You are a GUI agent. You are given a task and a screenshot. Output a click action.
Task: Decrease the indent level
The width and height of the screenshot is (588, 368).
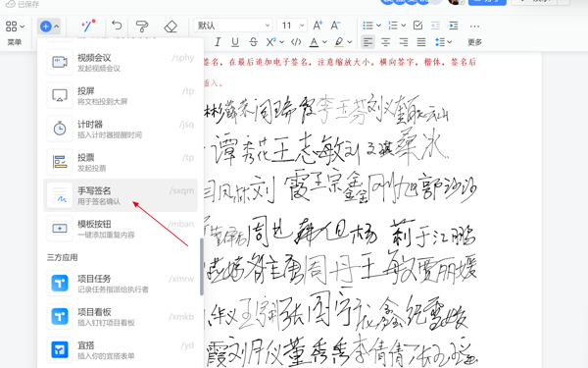coord(436,26)
